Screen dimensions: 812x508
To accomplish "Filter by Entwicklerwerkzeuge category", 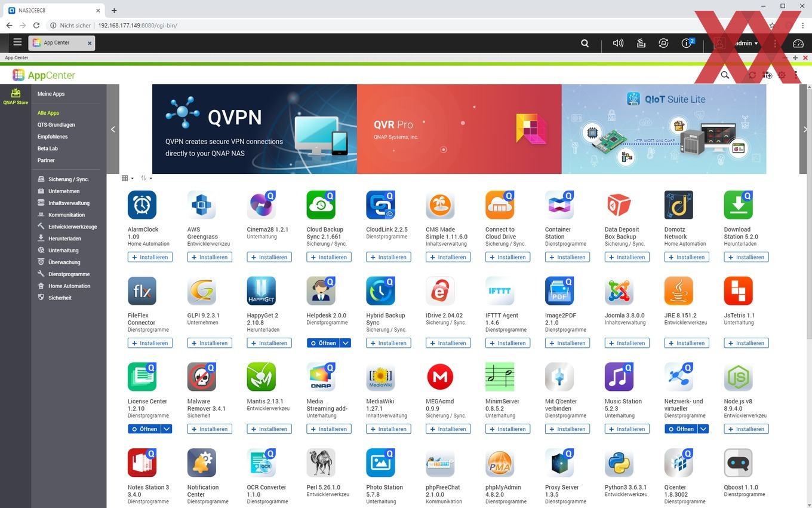I will [68, 227].
